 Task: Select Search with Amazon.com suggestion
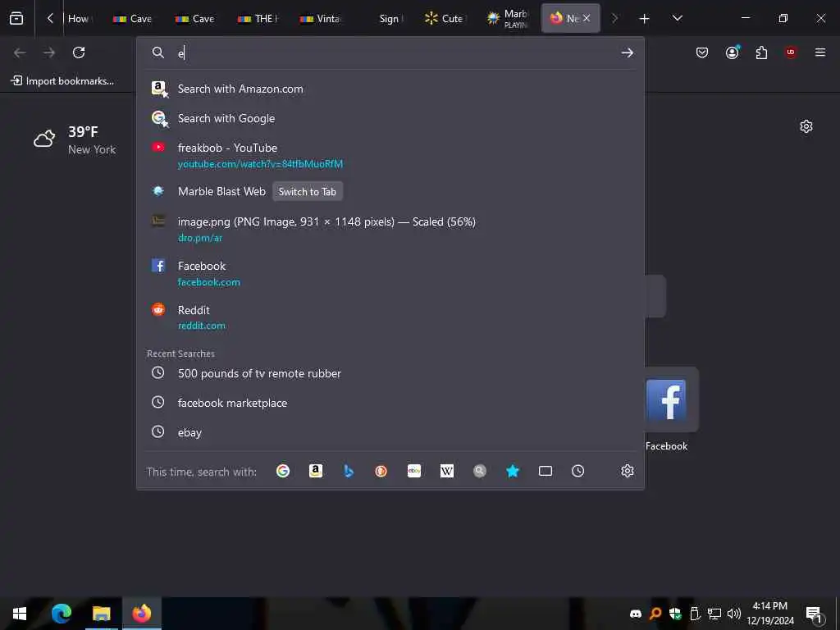click(x=390, y=89)
